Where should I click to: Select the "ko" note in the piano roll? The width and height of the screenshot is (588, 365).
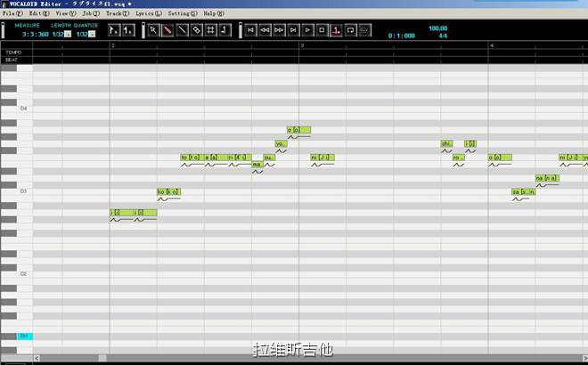pyautogui.click(x=168, y=191)
